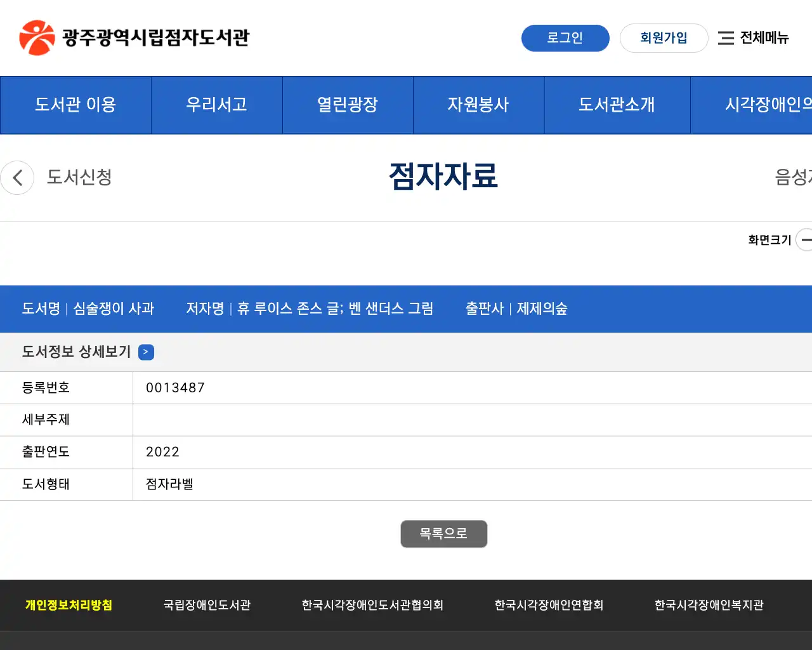Viewport: 812px width, 650px height.
Task: Open the 열린광장 navigation item
Action: pyautogui.click(x=348, y=105)
